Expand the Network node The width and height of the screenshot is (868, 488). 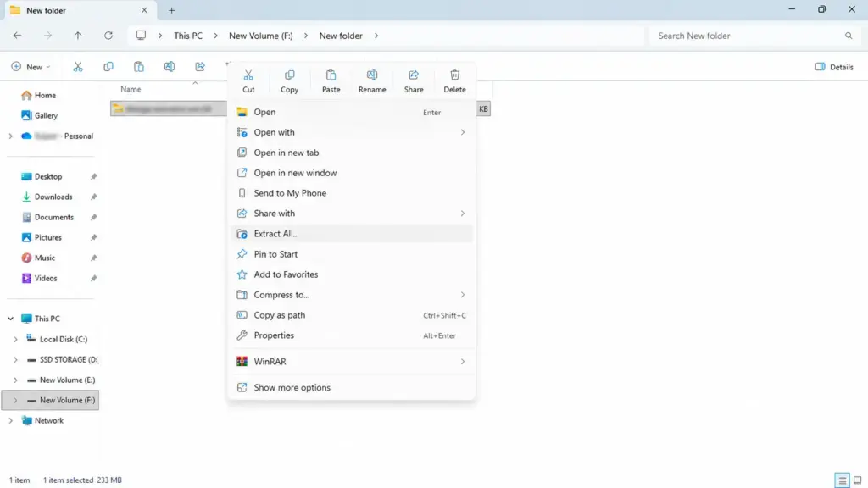(x=10, y=420)
